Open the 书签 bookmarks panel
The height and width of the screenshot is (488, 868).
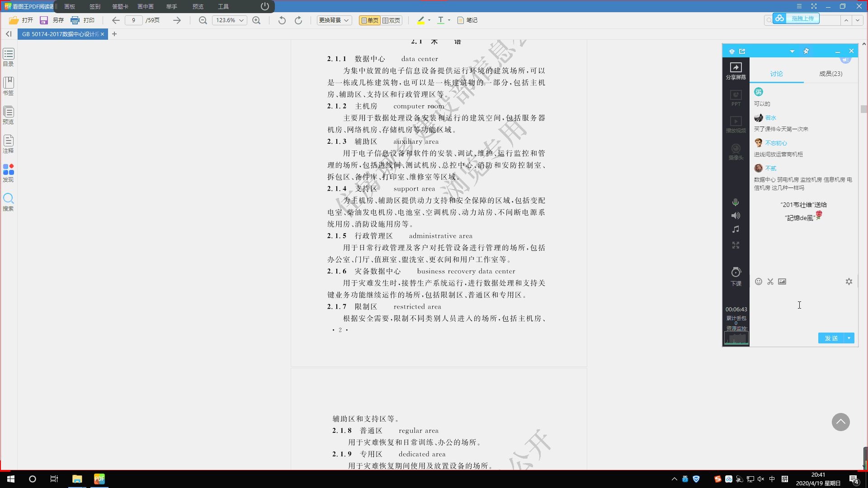click(9, 86)
